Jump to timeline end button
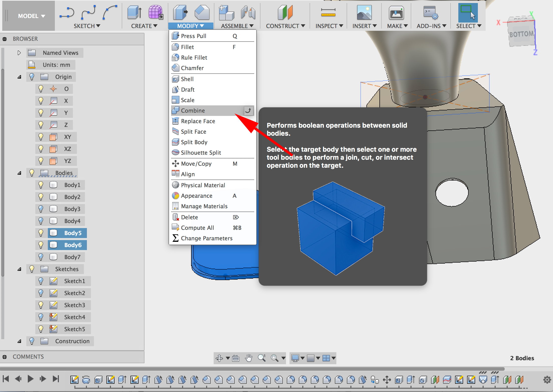The width and height of the screenshot is (553, 392). [56, 379]
